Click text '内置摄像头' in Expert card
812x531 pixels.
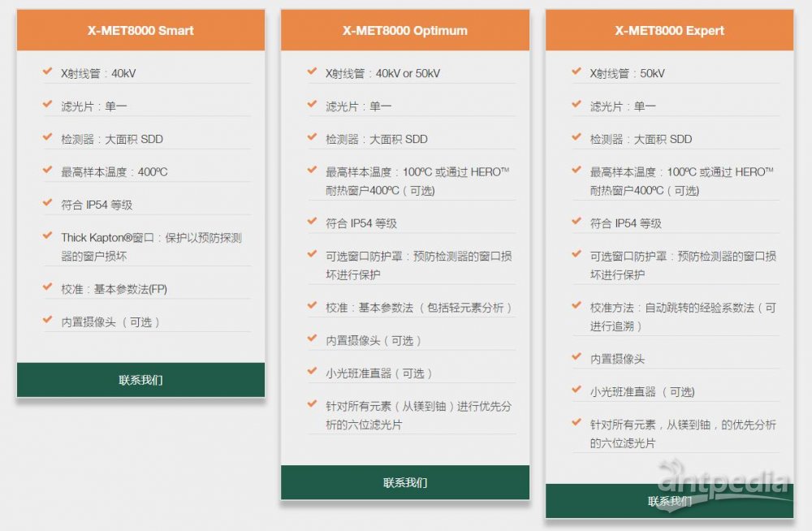[617, 359]
